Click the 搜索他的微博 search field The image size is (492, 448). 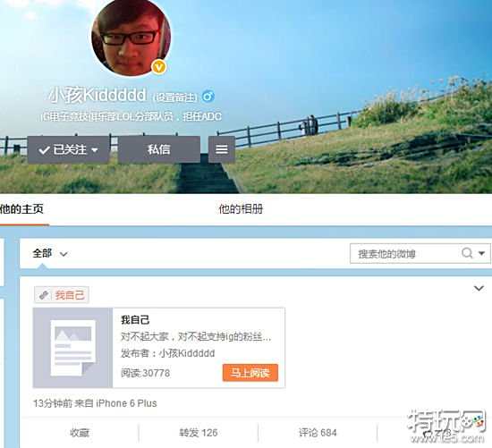tap(404, 253)
